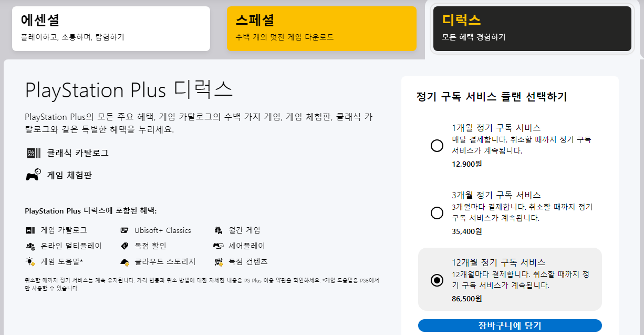Click the 게임 체험판 controller icon
The image size is (644, 335).
coord(33,175)
